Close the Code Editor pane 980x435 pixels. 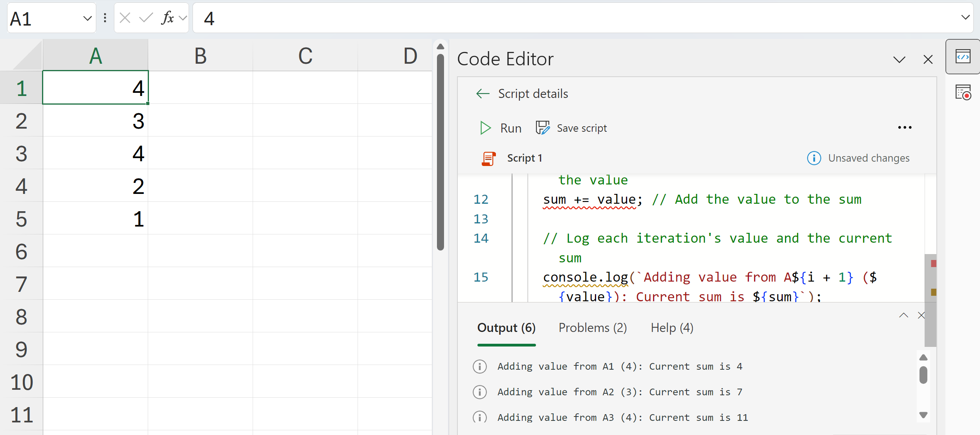(x=928, y=59)
